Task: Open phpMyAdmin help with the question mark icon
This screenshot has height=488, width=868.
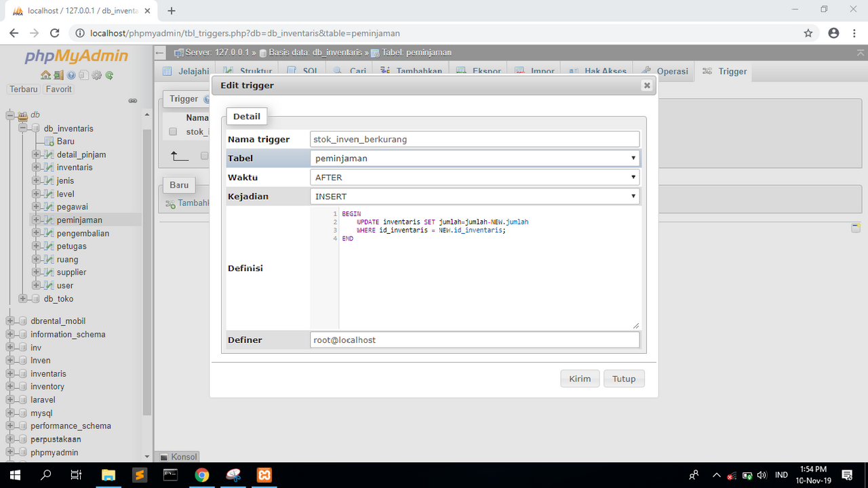Action: (x=71, y=75)
